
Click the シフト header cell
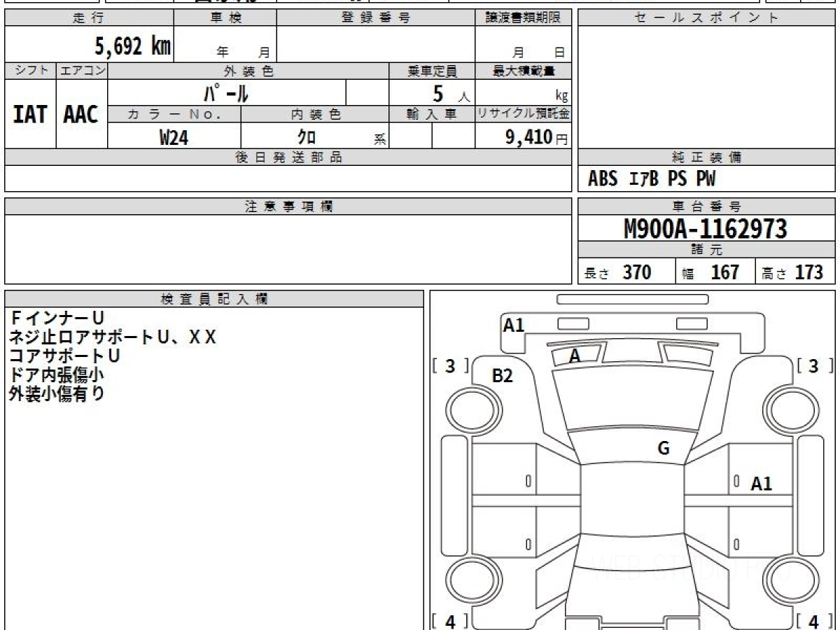[x=30, y=71]
